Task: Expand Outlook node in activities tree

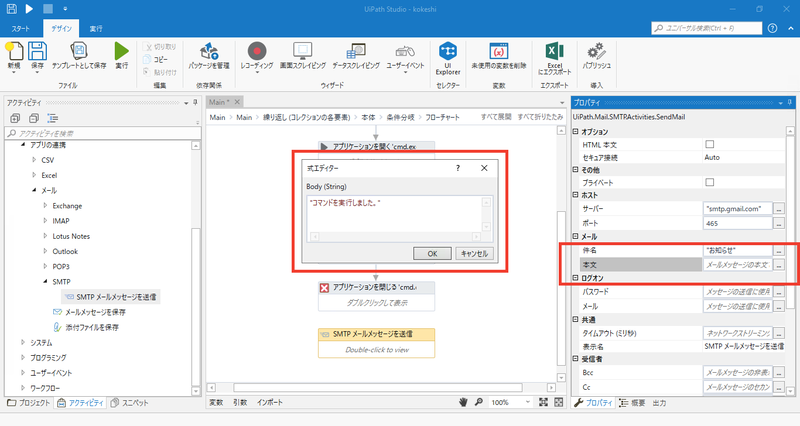Action: point(45,251)
